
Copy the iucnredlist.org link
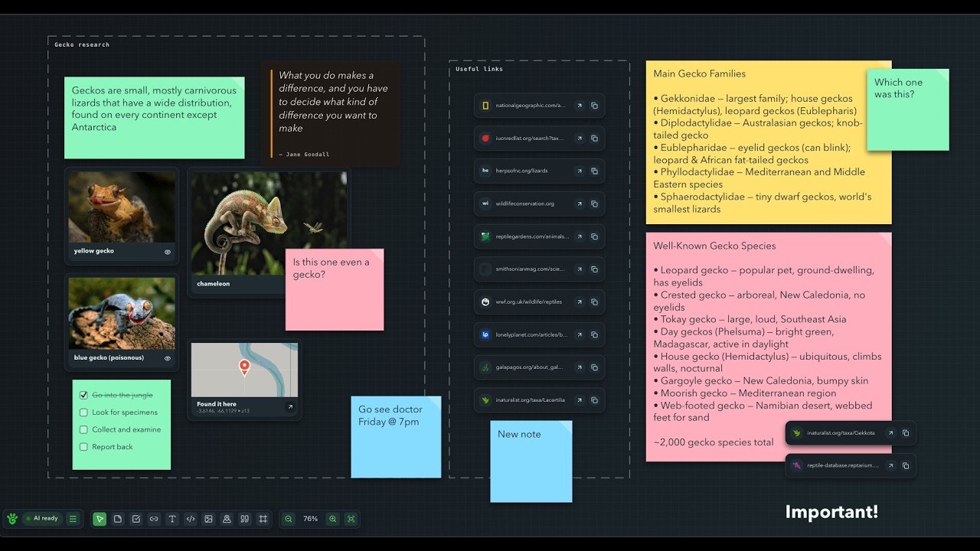tap(594, 139)
